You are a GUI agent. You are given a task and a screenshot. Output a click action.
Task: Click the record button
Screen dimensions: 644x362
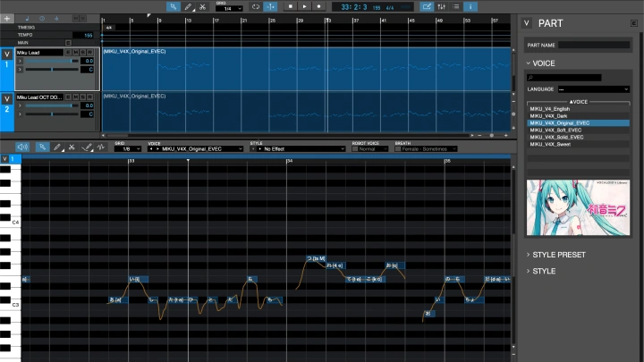click(x=318, y=6)
